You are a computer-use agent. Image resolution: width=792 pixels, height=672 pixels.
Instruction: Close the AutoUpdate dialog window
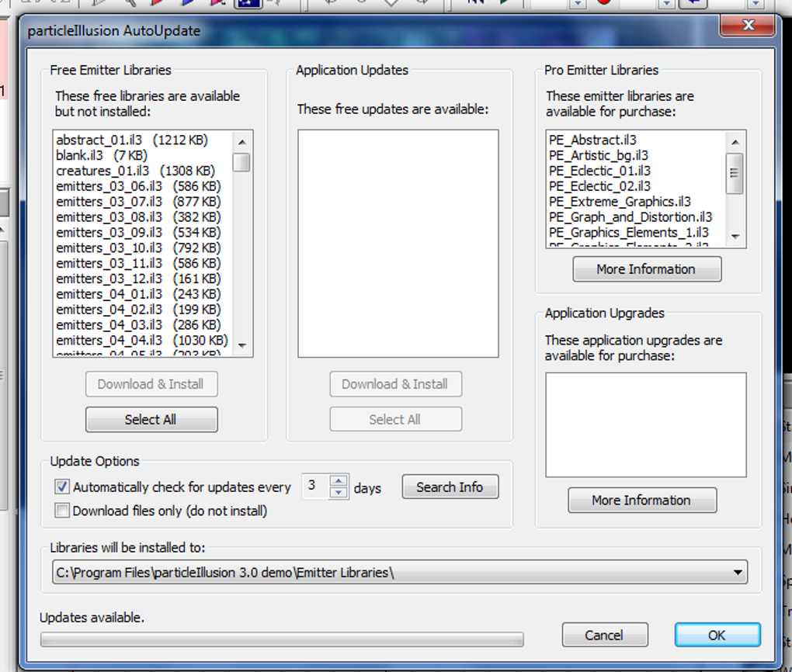(748, 25)
